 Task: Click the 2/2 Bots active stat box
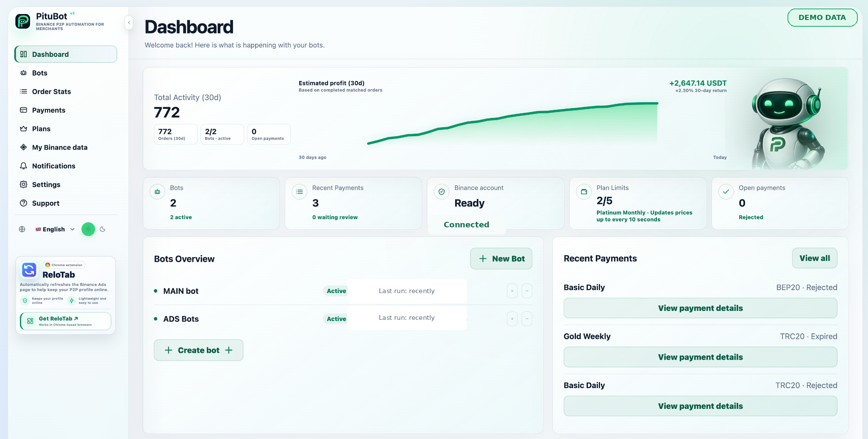(x=222, y=134)
